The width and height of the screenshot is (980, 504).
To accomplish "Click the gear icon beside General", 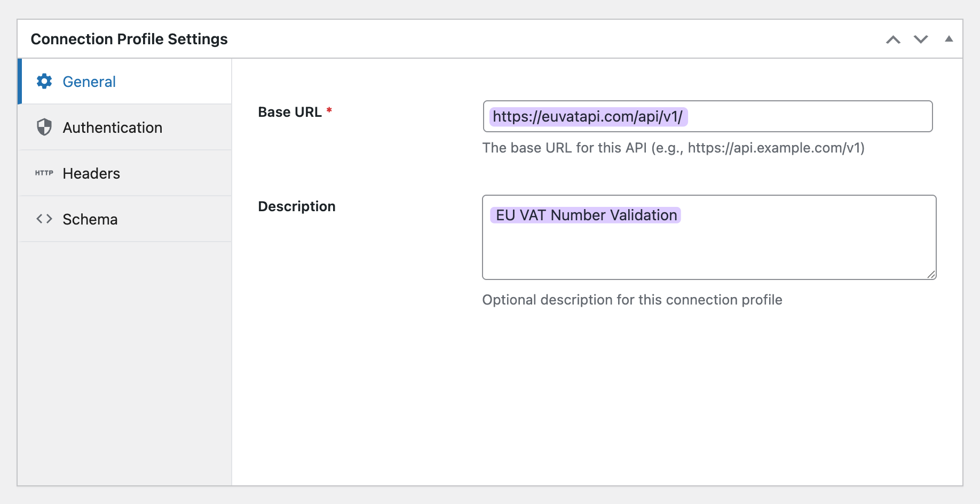I will tap(44, 81).
